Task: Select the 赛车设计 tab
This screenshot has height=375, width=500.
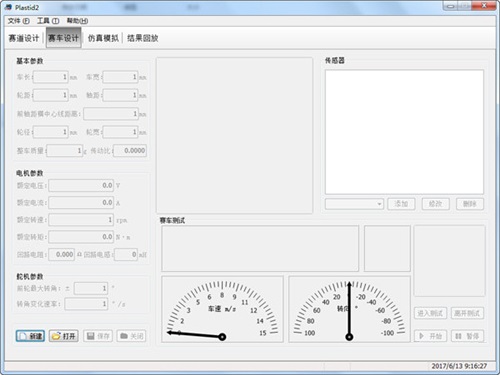Action: coord(63,38)
